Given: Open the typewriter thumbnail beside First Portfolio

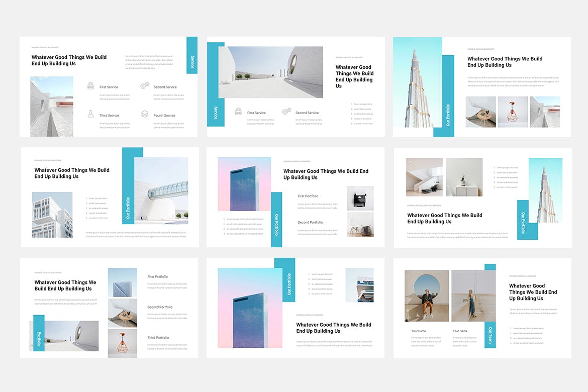Looking at the screenshot, I should click(x=360, y=199).
